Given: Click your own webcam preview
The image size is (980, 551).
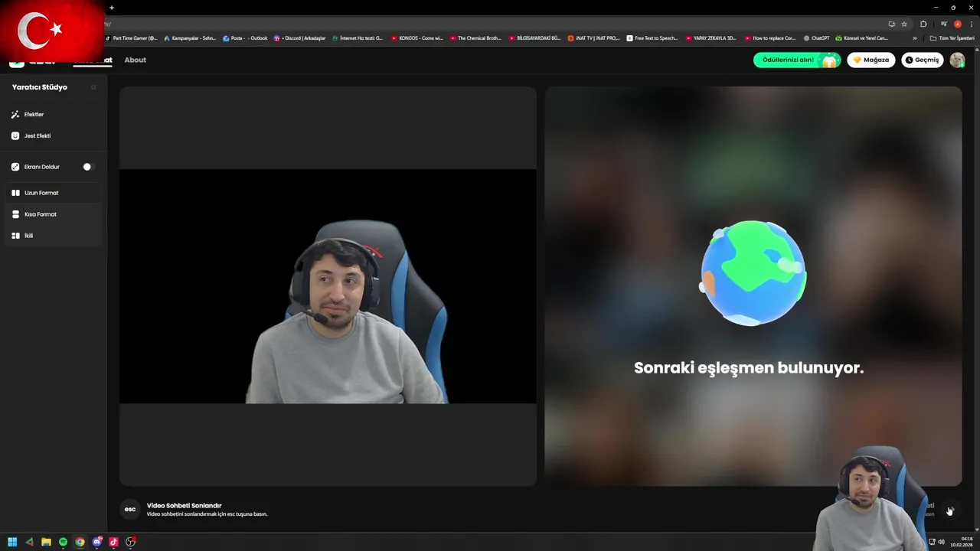Looking at the screenshot, I should (x=328, y=286).
